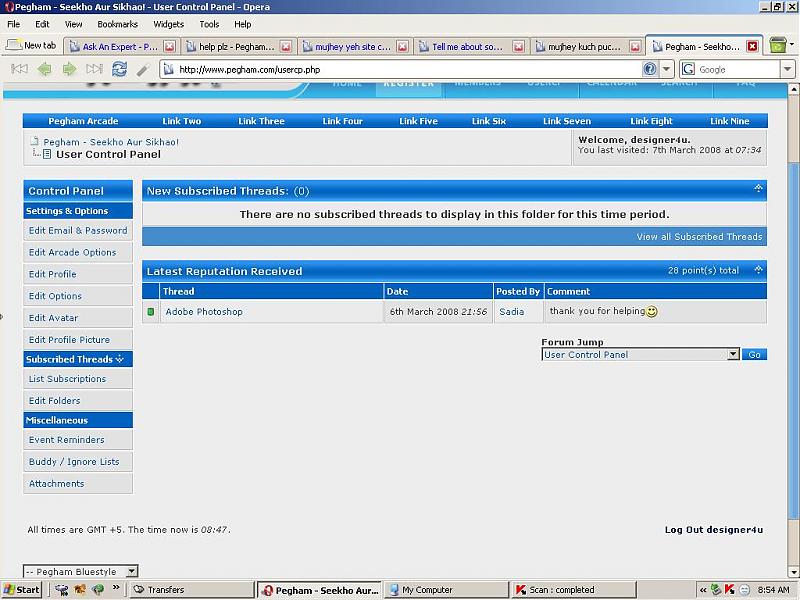Open the Forum Jump dropdown
800x600 pixels.
(x=733, y=355)
